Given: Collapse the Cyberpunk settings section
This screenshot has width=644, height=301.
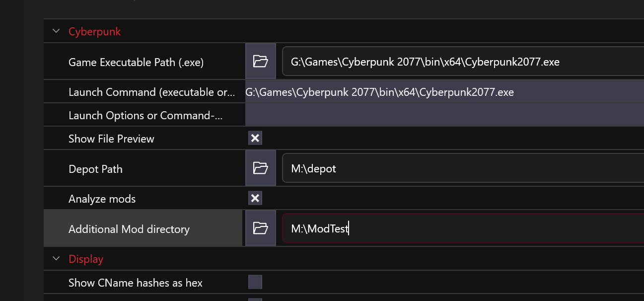Looking at the screenshot, I should click(x=56, y=31).
